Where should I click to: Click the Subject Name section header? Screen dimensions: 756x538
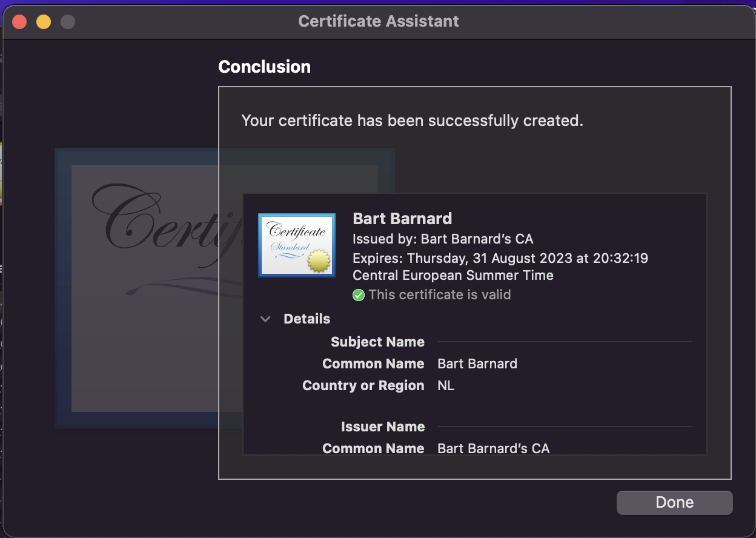(377, 342)
